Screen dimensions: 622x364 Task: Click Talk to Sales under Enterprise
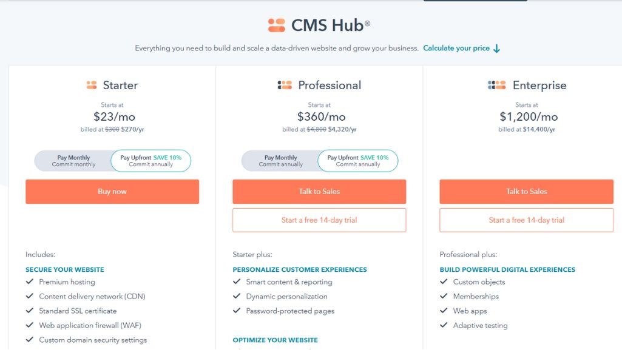tap(526, 192)
